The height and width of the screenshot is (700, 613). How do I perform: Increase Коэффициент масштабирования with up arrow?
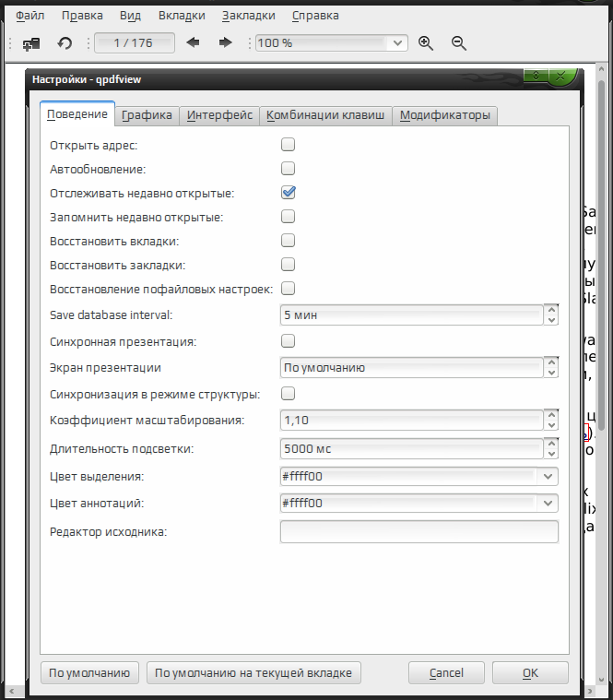[551, 415]
